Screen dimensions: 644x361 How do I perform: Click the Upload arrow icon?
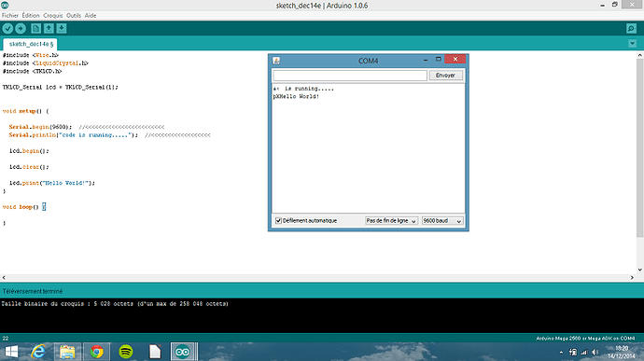(x=21, y=28)
